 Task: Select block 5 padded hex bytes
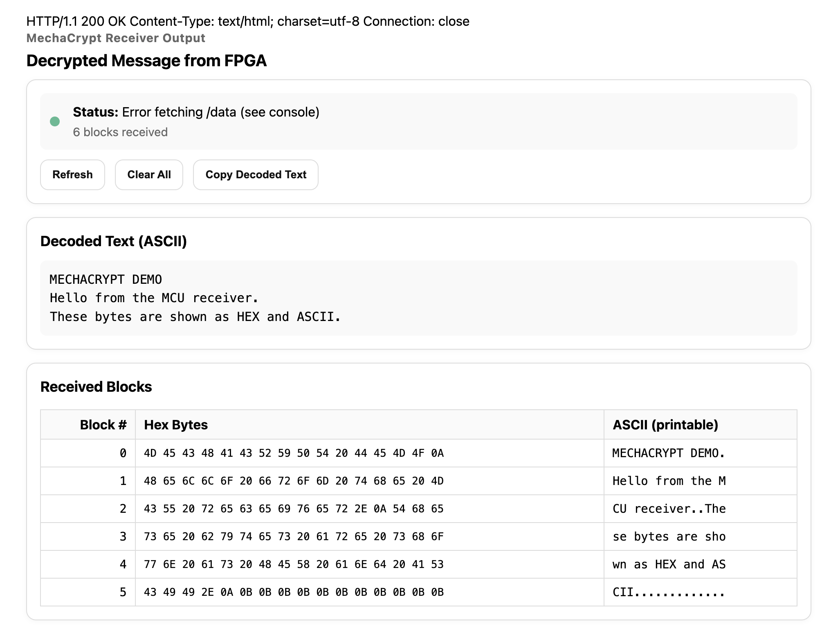tap(294, 592)
